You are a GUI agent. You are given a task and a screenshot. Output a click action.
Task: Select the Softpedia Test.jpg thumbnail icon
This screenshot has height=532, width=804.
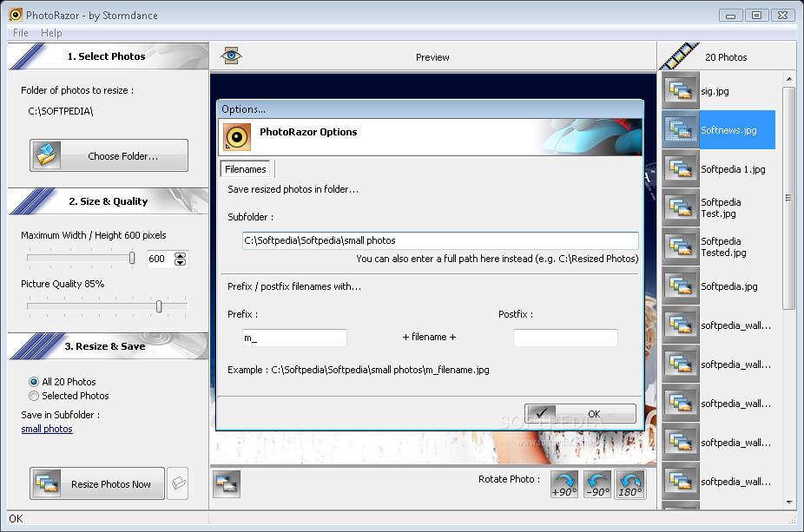click(681, 208)
